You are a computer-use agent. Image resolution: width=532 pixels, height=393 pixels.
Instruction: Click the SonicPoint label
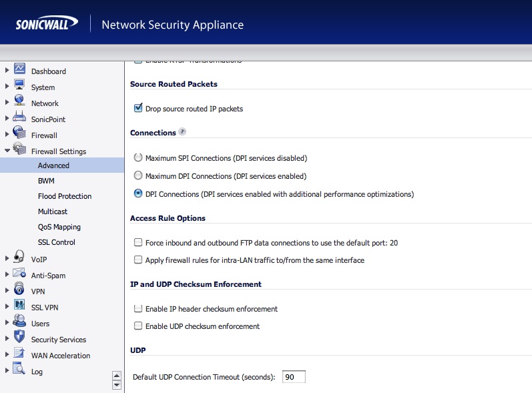48,119
